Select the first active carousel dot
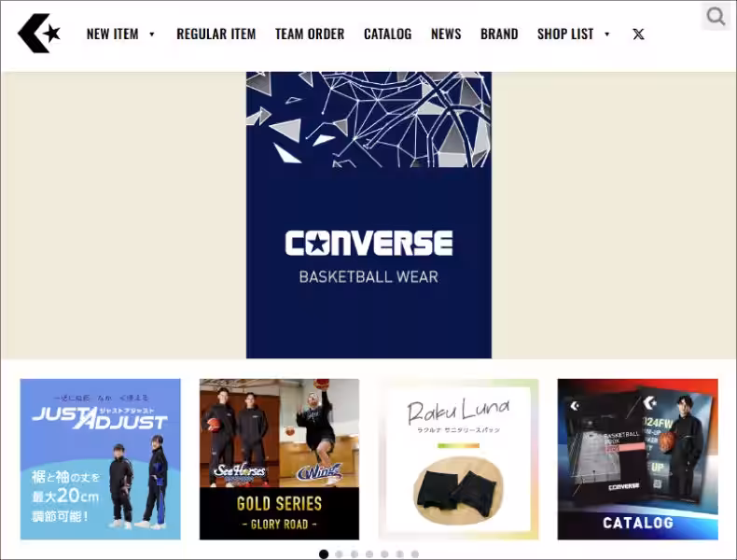The width and height of the screenshot is (737, 560). (324, 553)
